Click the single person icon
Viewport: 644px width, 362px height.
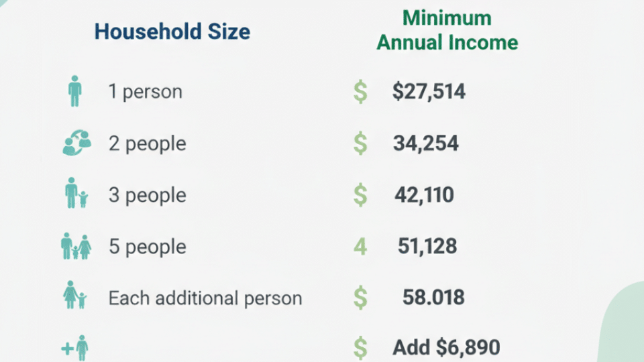[x=74, y=92]
